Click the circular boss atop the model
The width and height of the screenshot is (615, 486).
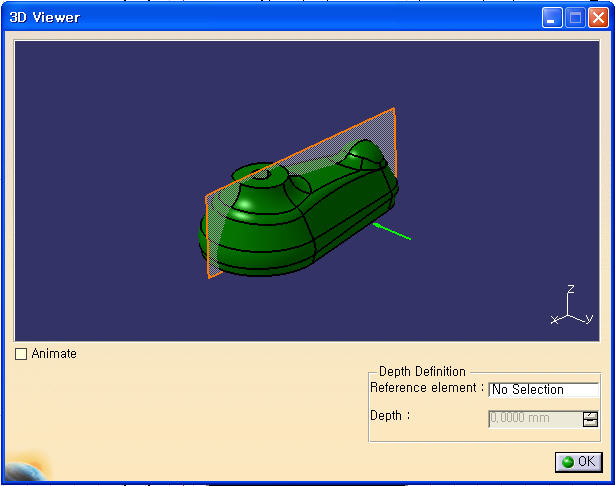point(261,176)
